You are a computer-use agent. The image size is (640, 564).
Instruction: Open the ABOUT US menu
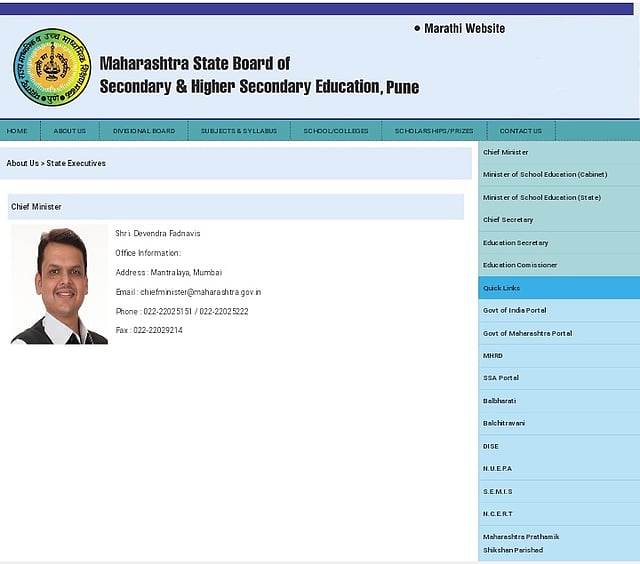click(x=70, y=131)
